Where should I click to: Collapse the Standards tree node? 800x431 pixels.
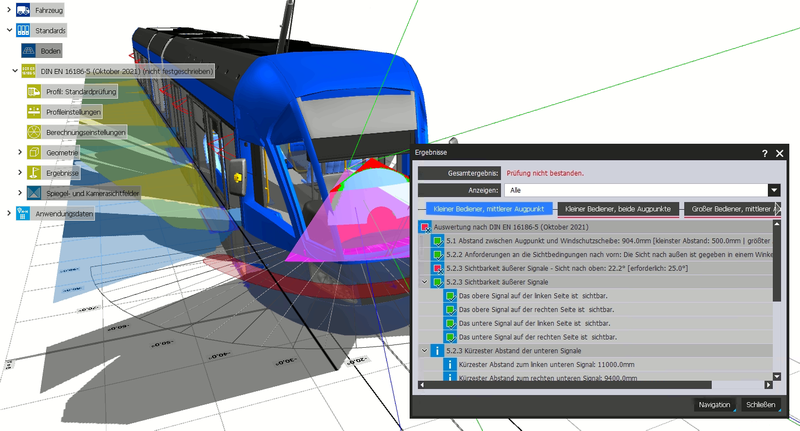(9, 30)
